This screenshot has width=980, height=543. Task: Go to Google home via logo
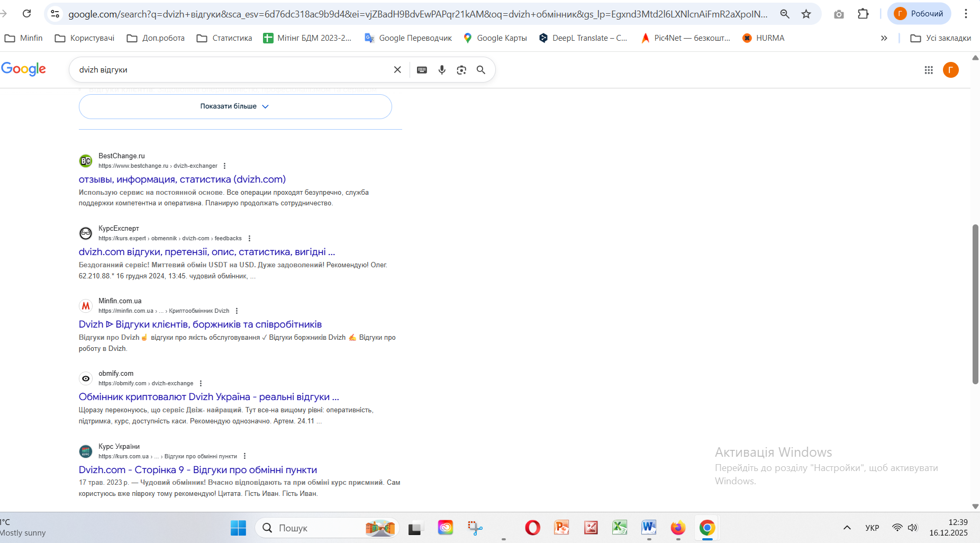click(x=23, y=69)
